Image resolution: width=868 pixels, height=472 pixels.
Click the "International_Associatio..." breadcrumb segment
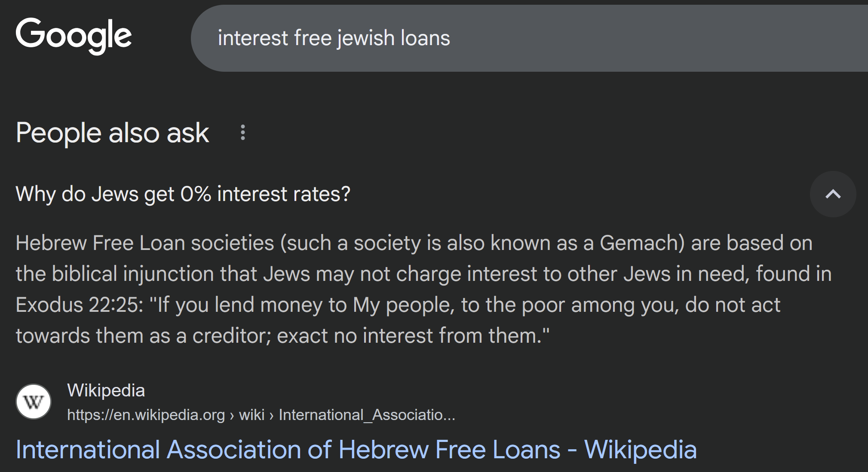coord(367,415)
